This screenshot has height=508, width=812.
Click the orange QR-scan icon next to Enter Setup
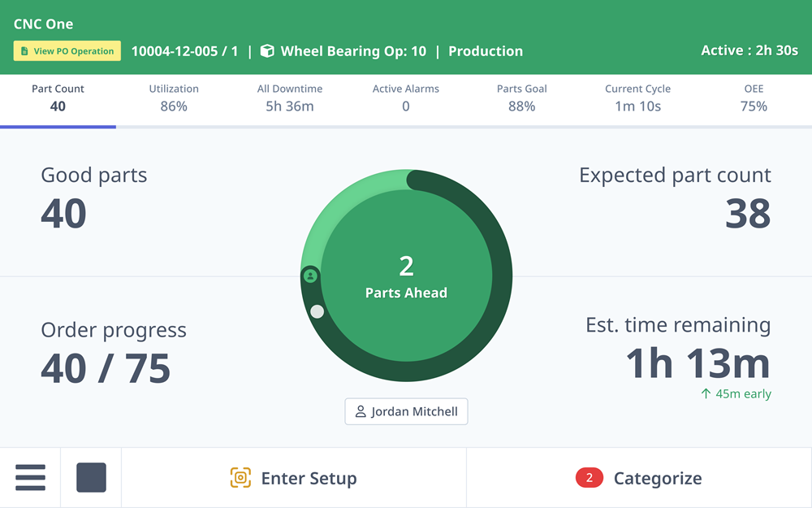click(242, 478)
